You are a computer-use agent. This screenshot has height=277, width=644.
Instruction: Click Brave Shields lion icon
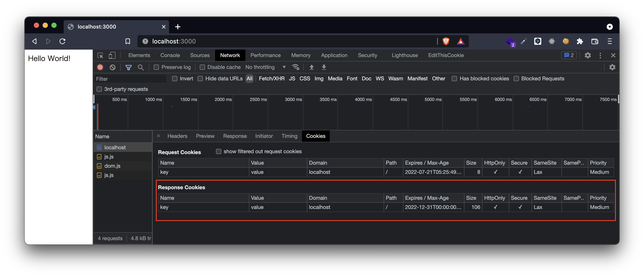coord(446,41)
